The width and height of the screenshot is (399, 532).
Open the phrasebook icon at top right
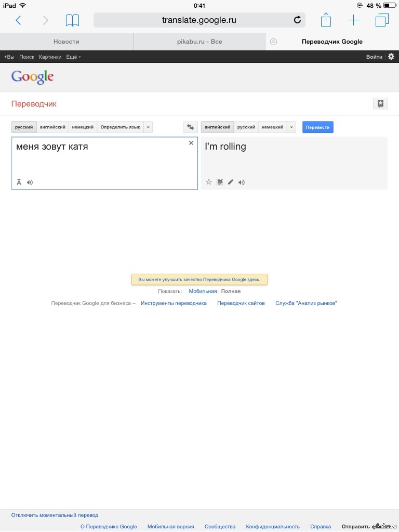click(x=380, y=103)
